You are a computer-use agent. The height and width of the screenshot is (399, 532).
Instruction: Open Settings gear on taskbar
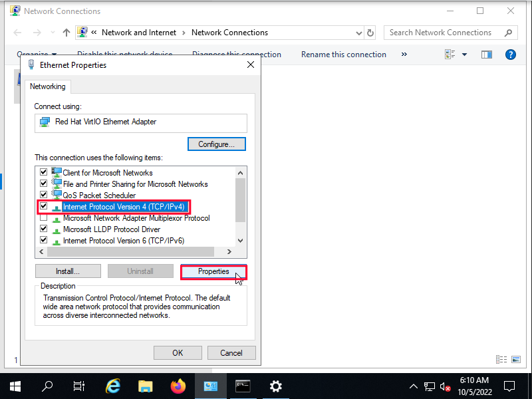275,386
